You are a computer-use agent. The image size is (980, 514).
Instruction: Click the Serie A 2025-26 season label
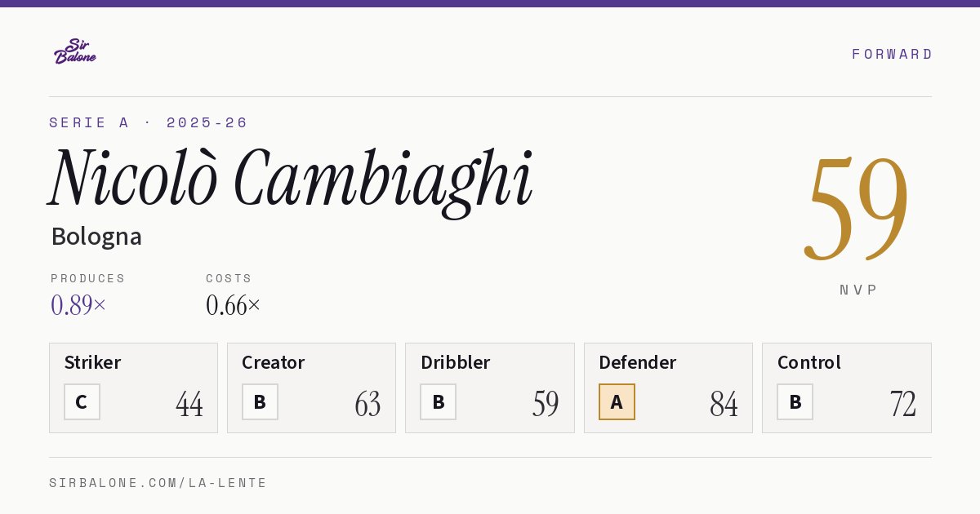pyautogui.click(x=149, y=122)
